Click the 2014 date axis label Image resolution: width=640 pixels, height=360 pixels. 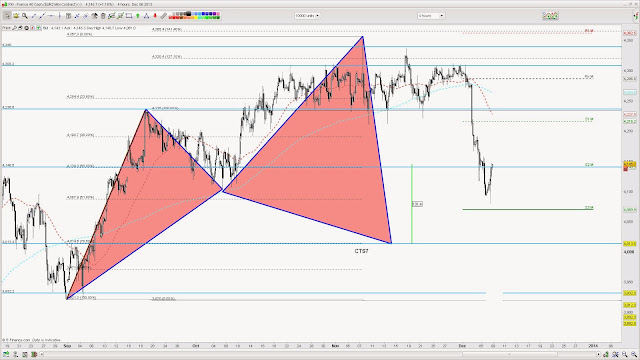coord(593,346)
